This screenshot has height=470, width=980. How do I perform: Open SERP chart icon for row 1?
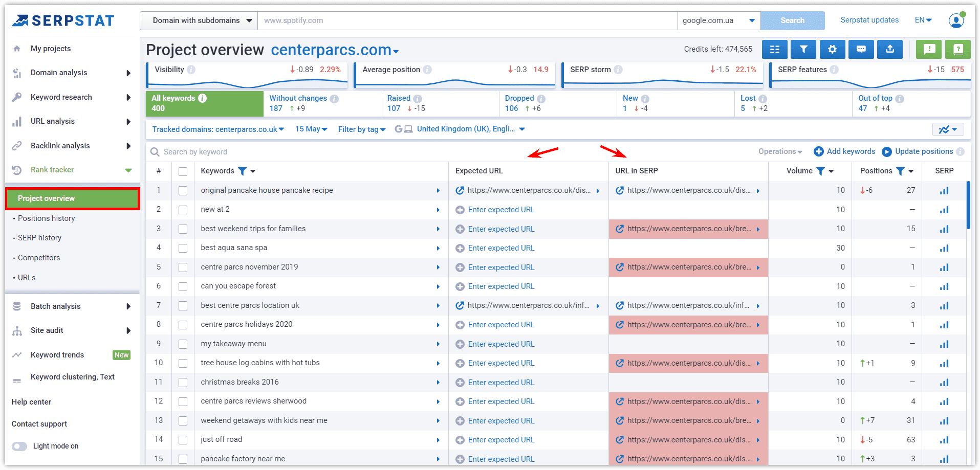(x=944, y=191)
